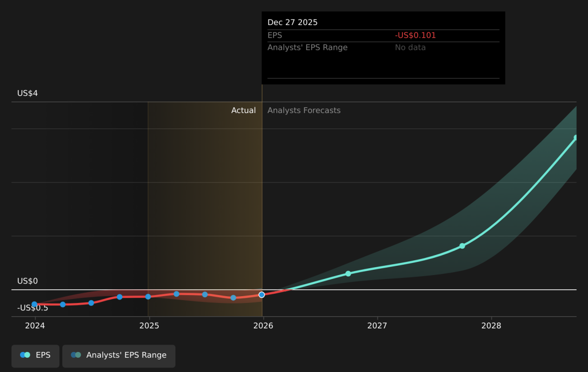Toggle the EPS legend series
The width and height of the screenshot is (588, 372).
pyautogui.click(x=35, y=356)
